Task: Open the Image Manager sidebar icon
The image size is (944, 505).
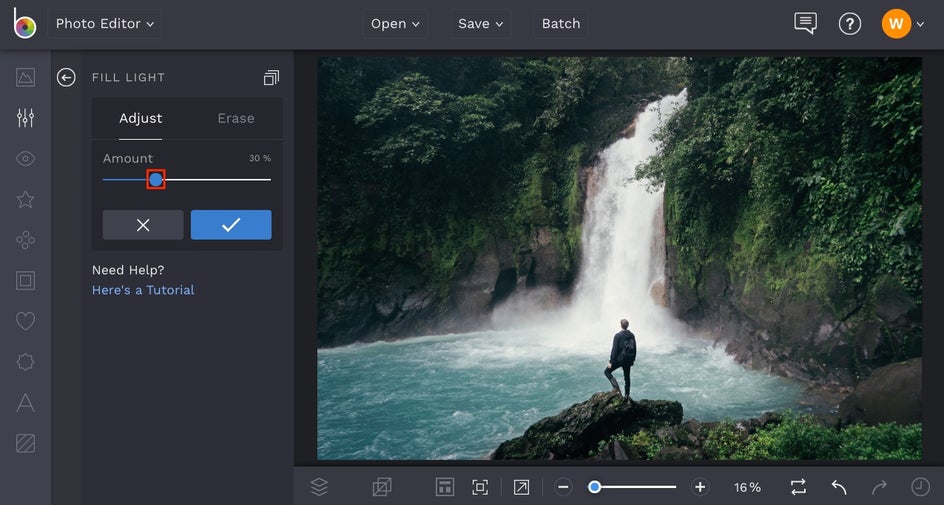Action: pos(25,77)
